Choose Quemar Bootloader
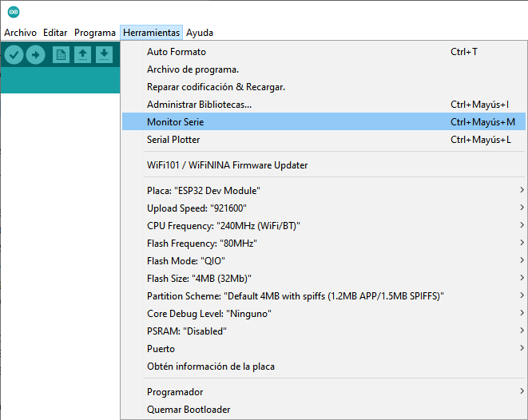 (x=324, y=410)
